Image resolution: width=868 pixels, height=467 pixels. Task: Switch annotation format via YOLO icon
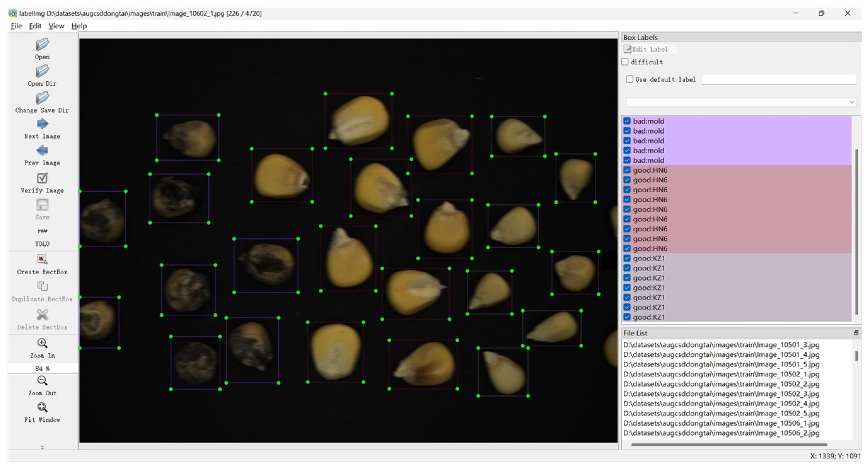42,231
